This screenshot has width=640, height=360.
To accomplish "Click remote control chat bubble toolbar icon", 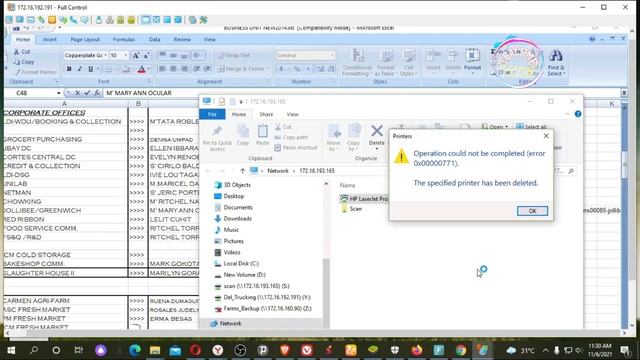I will tap(84, 20).
